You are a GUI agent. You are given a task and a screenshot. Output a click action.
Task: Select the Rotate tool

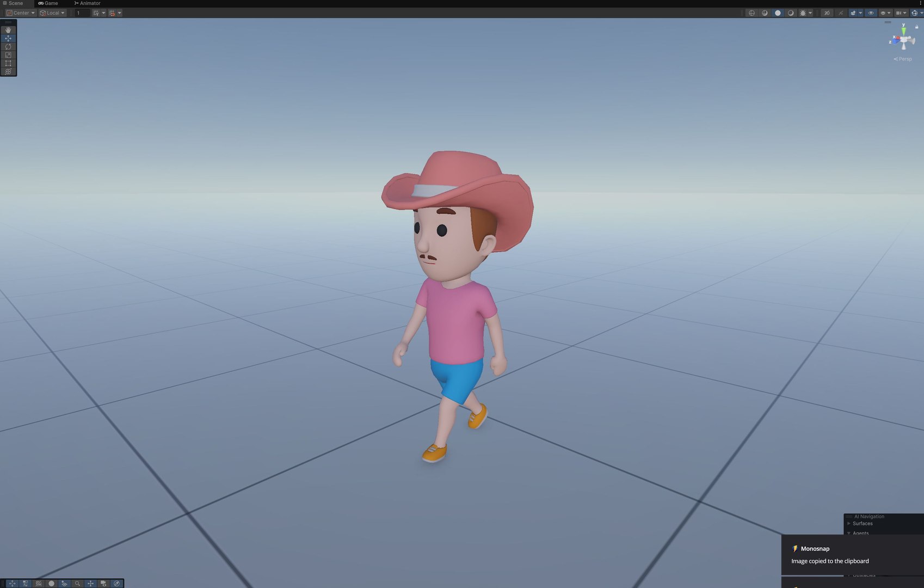(8, 47)
